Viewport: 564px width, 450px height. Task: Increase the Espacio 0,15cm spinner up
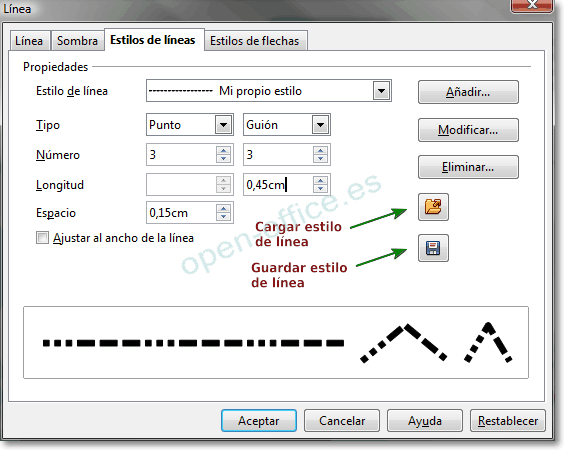pyautogui.click(x=224, y=208)
